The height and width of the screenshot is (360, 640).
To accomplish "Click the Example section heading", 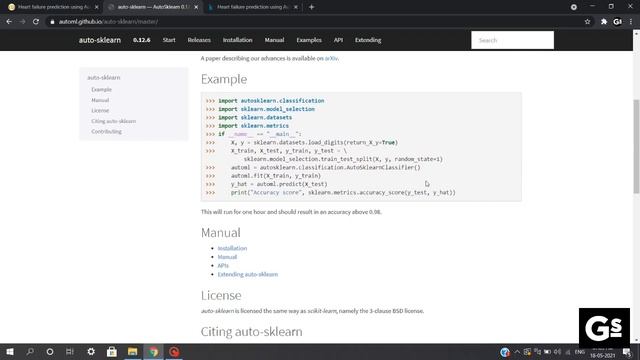I will pos(224,79).
